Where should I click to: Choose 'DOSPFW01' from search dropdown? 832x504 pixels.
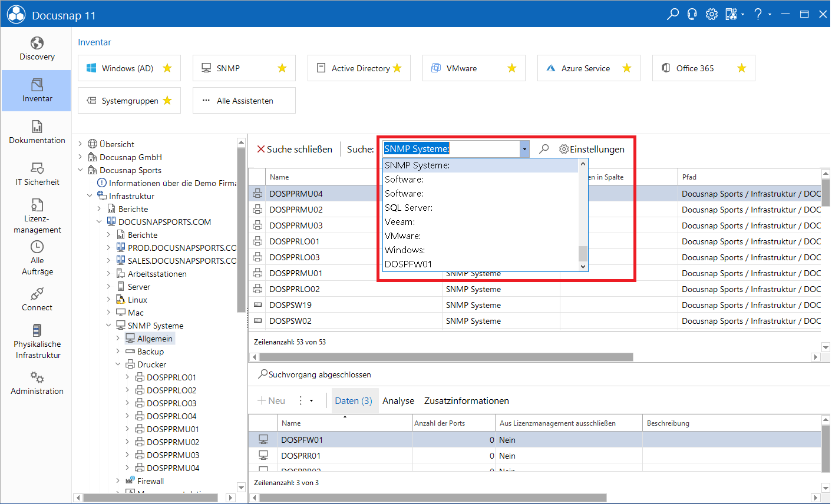481,264
